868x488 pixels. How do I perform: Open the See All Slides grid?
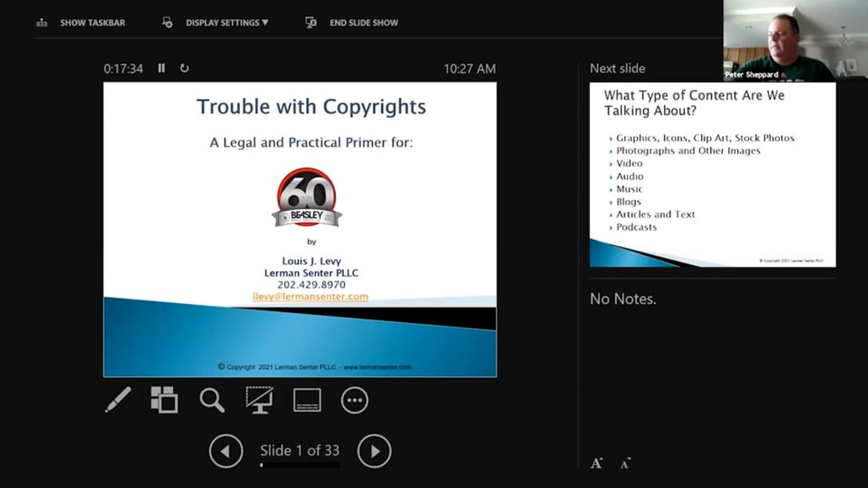[164, 400]
